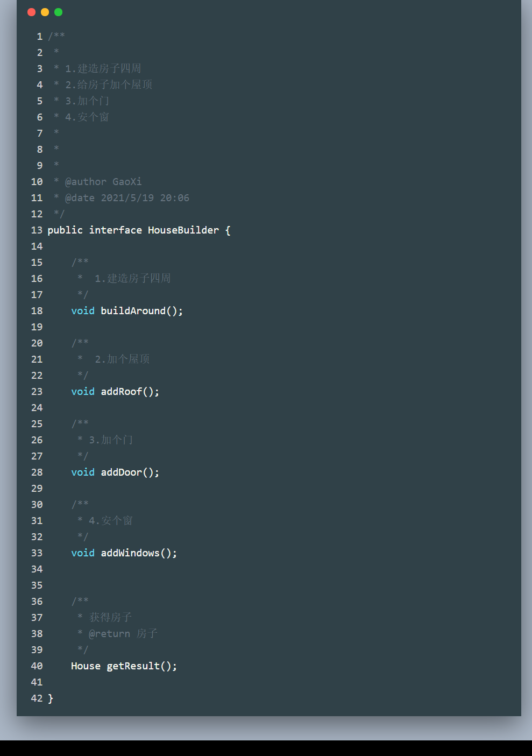Click the "@date 2021/5/19 20:06" comment
The height and width of the screenshot is (756, 532).
(x=127, y=198)
